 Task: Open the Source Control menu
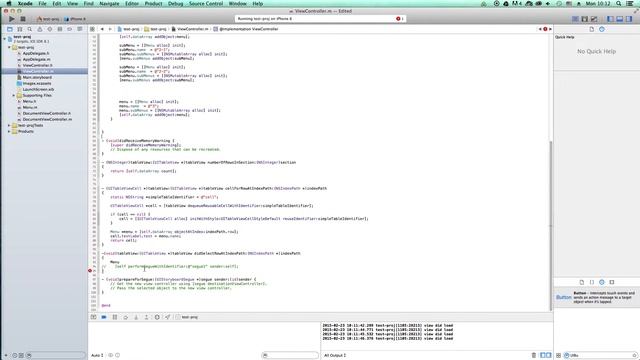pyautogui.click(x=206, y=4)
